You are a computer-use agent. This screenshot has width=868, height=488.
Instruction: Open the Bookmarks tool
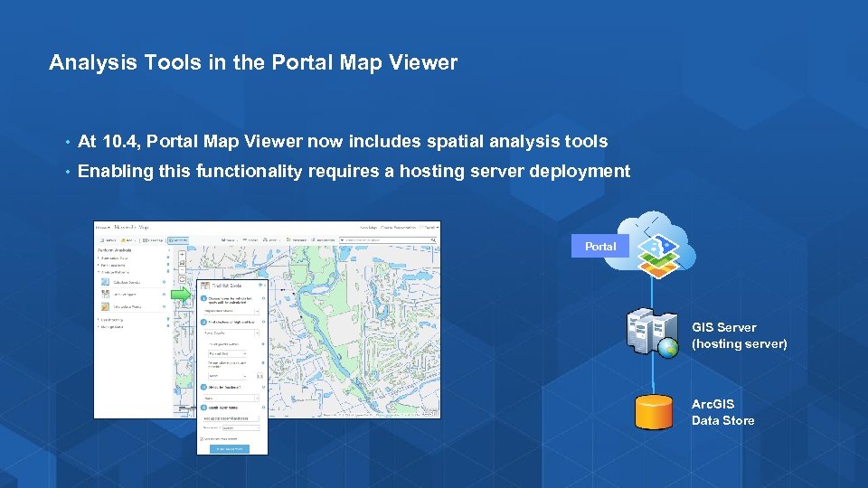[x=322, y=240]
